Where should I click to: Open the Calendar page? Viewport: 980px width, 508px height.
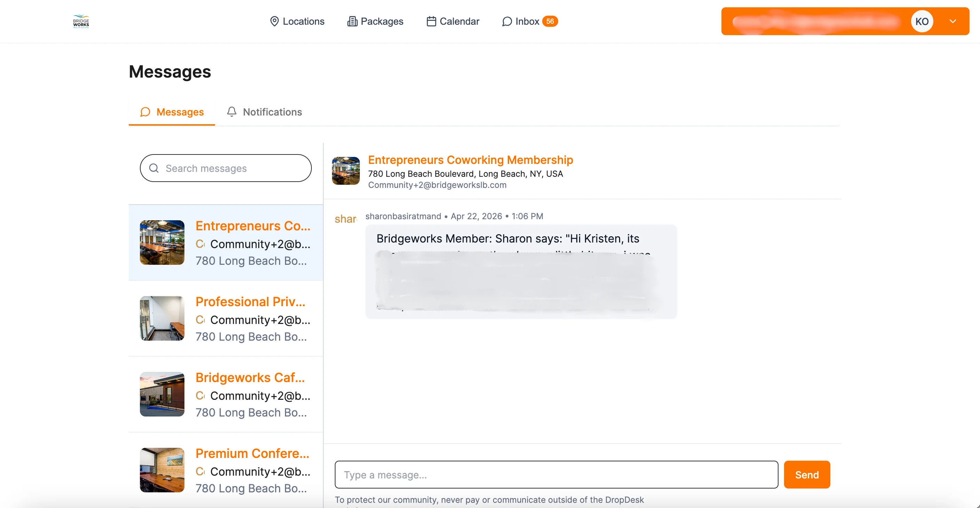pyautogui.click(x=453, y=21)
